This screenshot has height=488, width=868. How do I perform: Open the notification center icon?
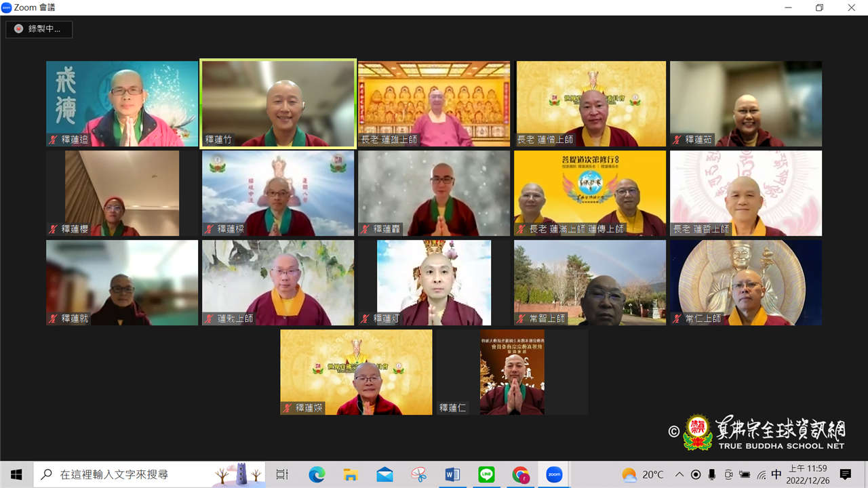click(846, 474)
